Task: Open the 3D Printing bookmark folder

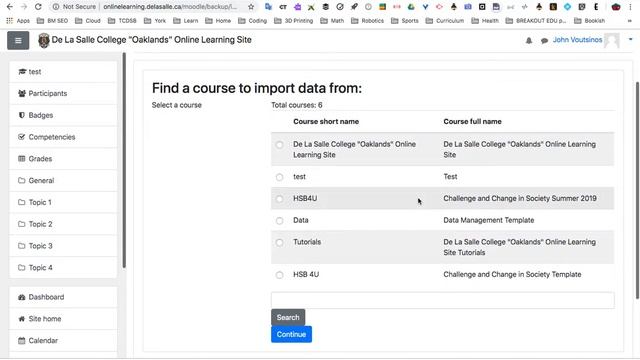Action: (x=294, y=20)
